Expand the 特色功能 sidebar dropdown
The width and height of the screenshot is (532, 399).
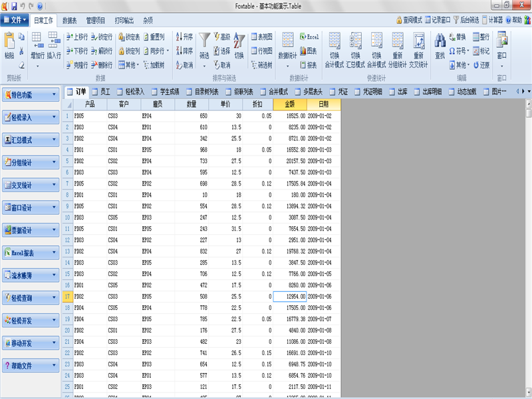[x=54, y=95]
